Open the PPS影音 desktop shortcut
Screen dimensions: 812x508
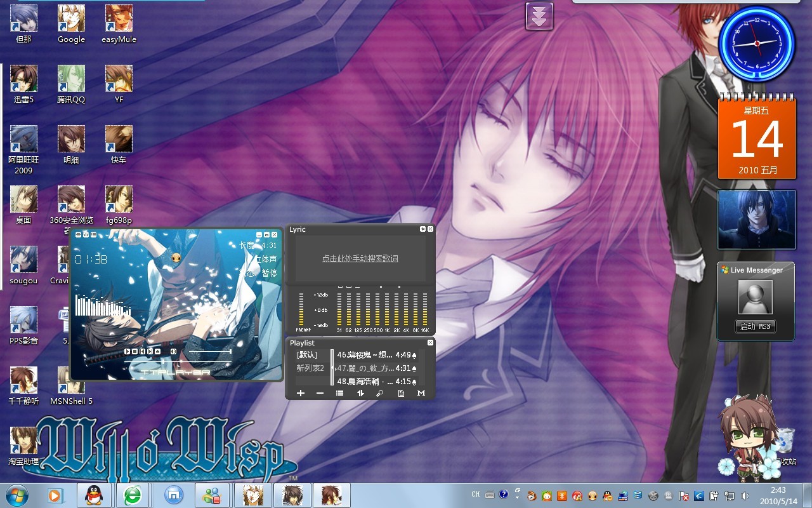click(x=23, y=326)
